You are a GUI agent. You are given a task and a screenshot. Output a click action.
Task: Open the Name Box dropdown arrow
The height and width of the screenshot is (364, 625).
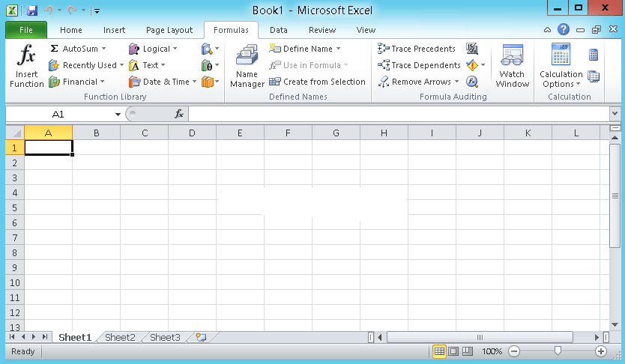(x=118, y=115)
